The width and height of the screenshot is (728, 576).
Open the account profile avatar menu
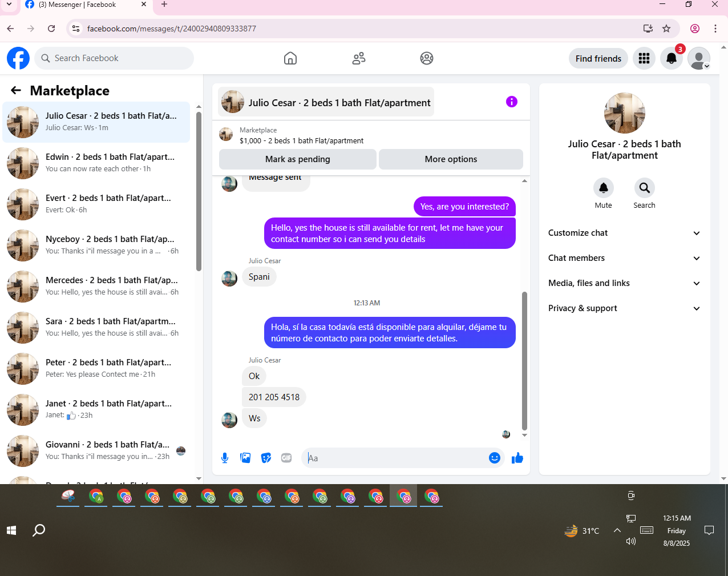point(699,58)
